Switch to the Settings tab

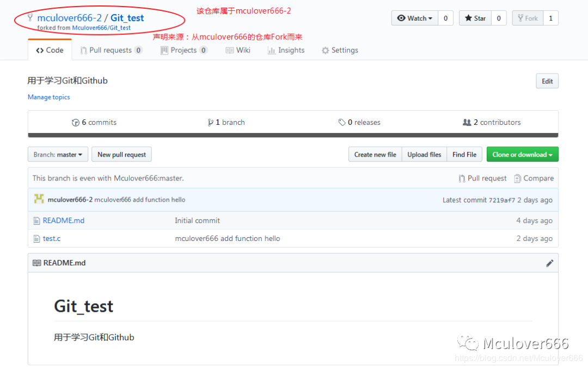[x=340, y=50]
